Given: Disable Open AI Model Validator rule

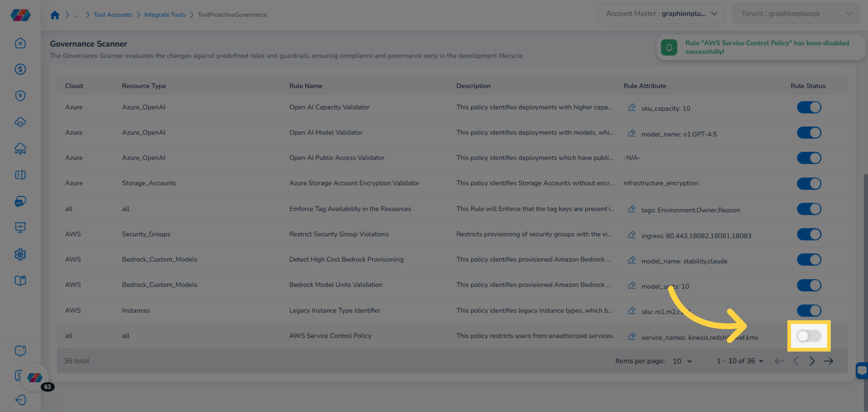Looking at the screenshot, I should [x=809, y=133].
